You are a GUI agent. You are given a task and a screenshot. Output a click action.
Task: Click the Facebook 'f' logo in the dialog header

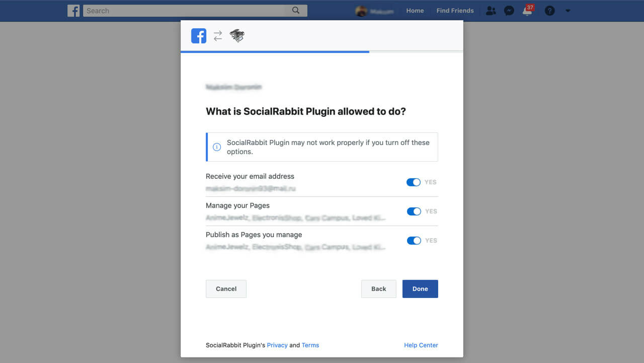(x=198, y=36)
